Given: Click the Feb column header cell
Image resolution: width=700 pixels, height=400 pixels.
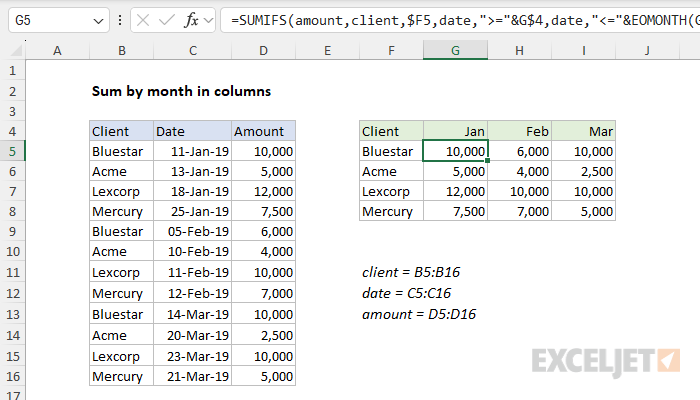Looking at the screenshot, I should tap(519, 131).
